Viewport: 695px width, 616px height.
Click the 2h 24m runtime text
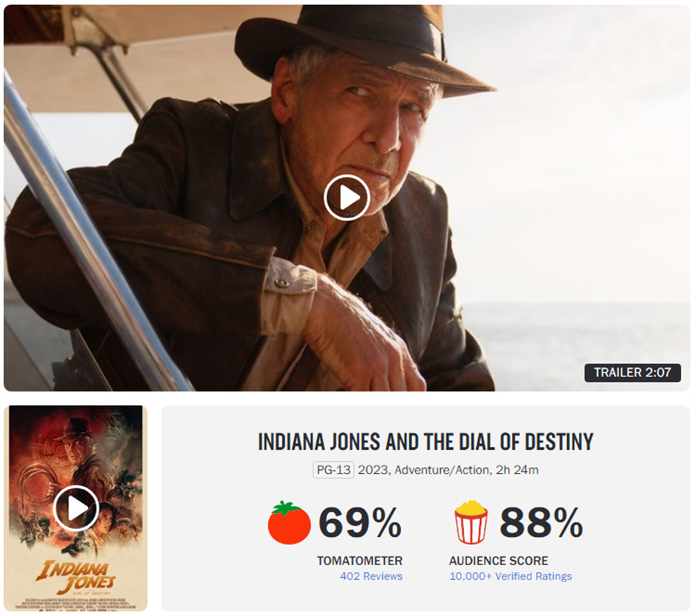517,470
